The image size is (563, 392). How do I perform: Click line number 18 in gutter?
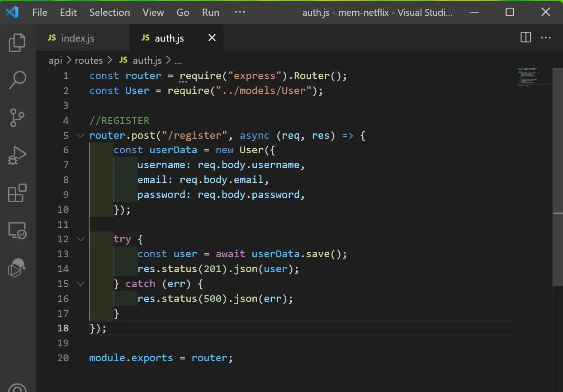63,328
